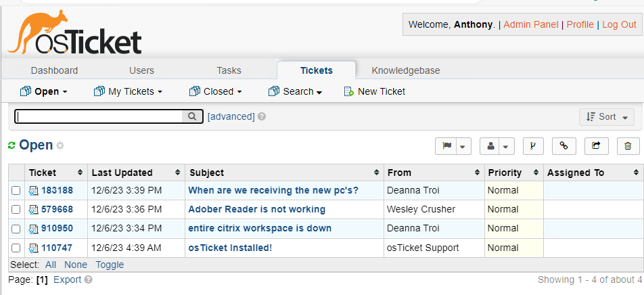This screenshot has height=295, width=644.
Task: Switch to the Knowledgebase tab
Action: (406, 70)
